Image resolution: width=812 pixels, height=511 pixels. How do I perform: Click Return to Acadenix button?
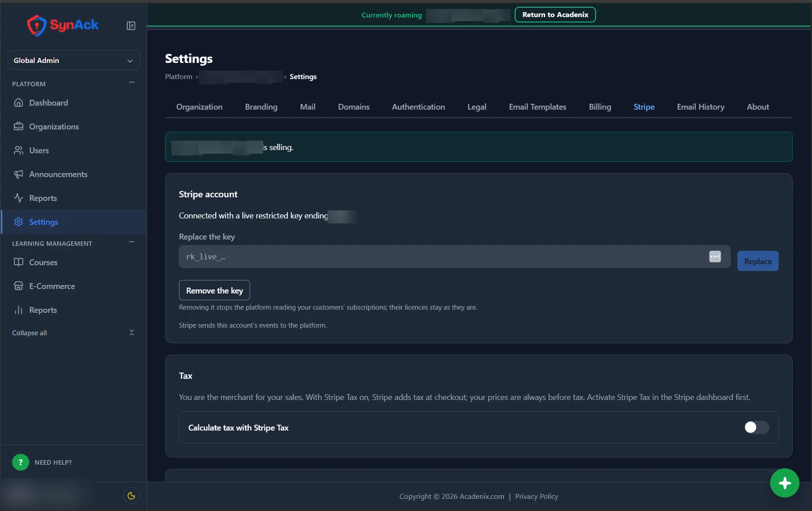click(x=555, y=14)
